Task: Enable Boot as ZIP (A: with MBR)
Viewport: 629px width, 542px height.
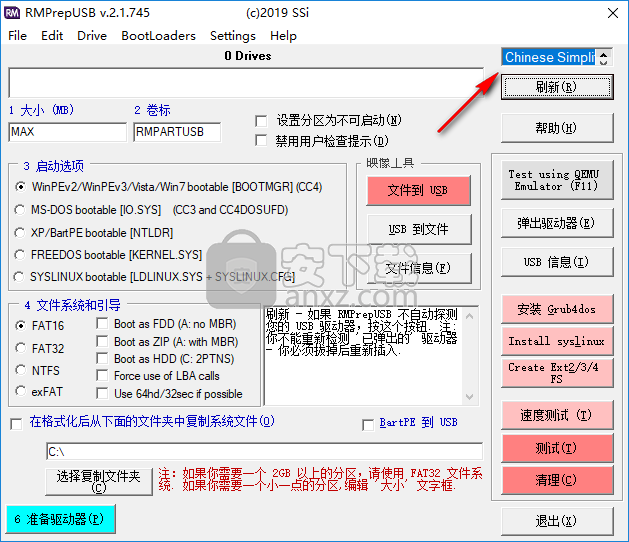Action: pyautogui.click(x=102, y=341)
